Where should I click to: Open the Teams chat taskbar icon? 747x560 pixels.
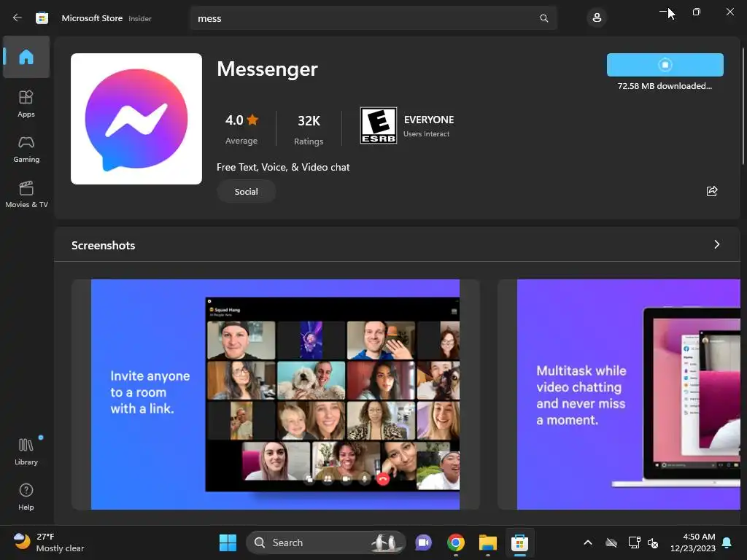tap(423, 542)
